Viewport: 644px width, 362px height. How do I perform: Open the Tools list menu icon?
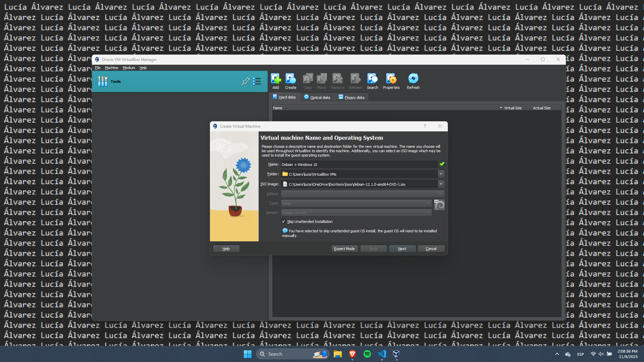[x=257, y=81]
